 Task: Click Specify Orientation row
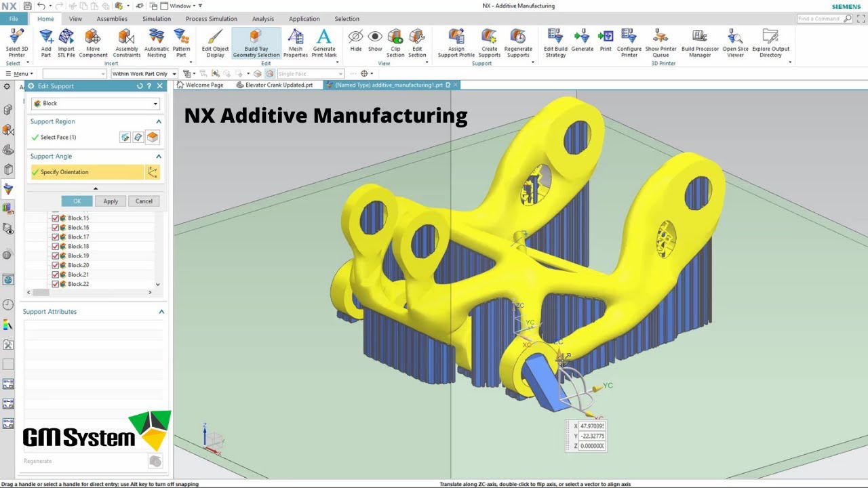coord(87,172)
